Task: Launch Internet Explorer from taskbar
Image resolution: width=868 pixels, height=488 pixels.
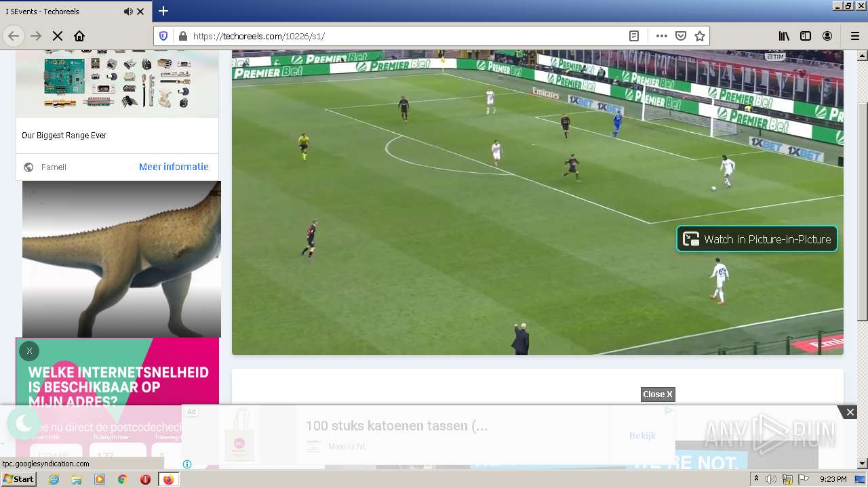Action: [x=54, y=479]
